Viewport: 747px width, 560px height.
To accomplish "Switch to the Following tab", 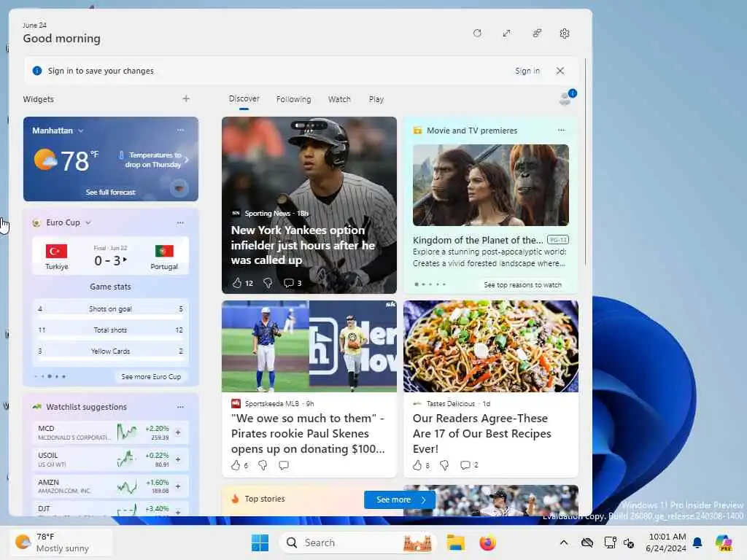I will 293,99.
